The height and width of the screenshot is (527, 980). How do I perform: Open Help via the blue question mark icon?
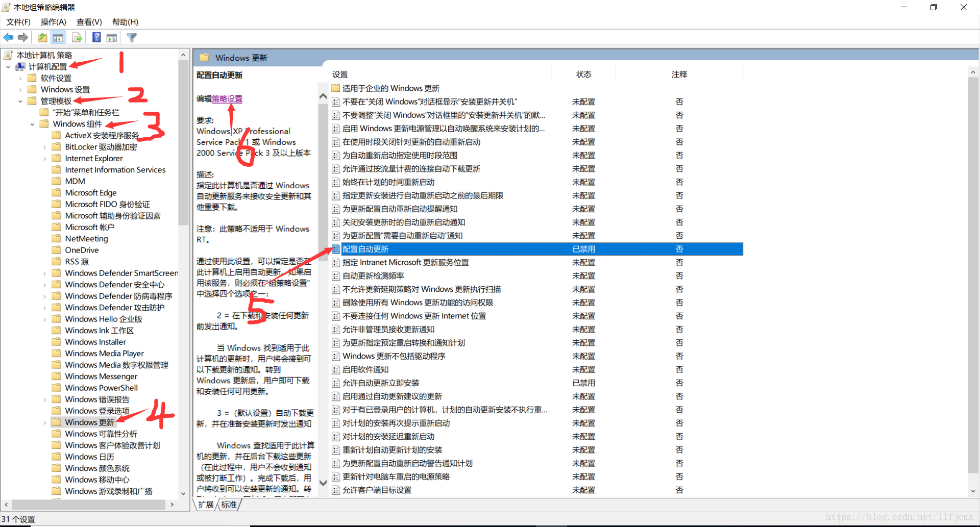pyautogui.click(x=96, y=38)
